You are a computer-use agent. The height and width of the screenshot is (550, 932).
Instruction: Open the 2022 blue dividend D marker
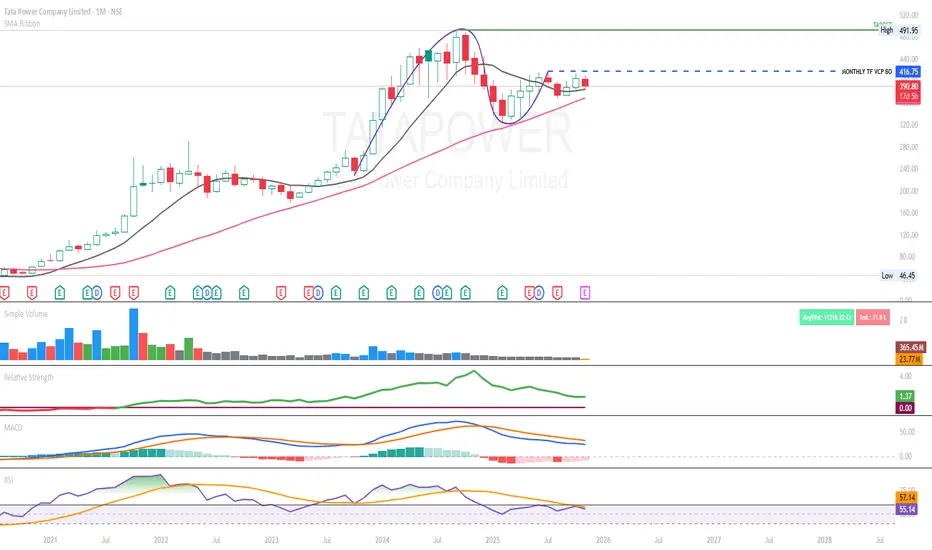click(207, 293)
